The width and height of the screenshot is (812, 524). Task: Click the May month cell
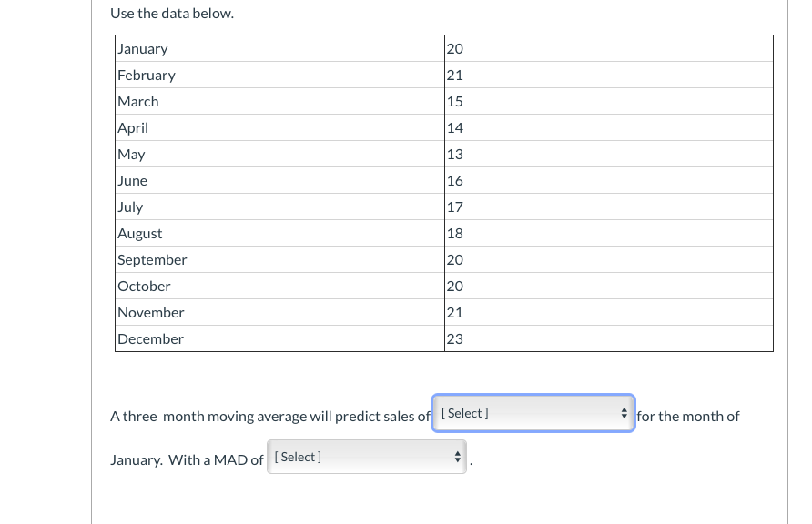point(131,155)
